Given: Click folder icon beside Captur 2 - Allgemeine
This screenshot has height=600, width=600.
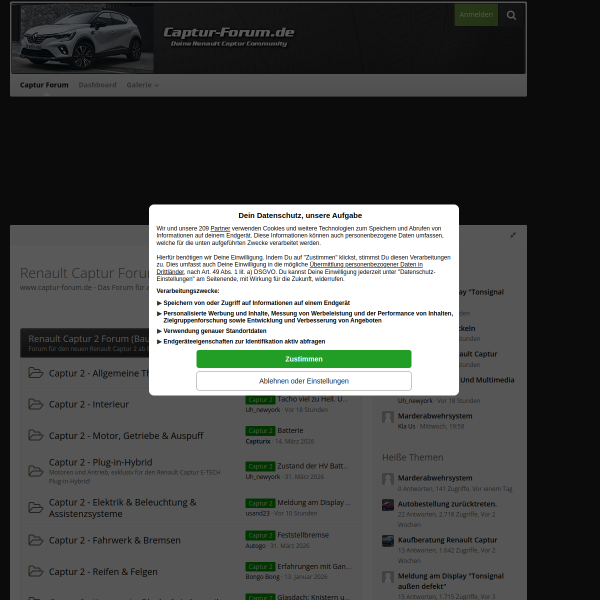Looking at the screenshot, I should tap(36, 373).
